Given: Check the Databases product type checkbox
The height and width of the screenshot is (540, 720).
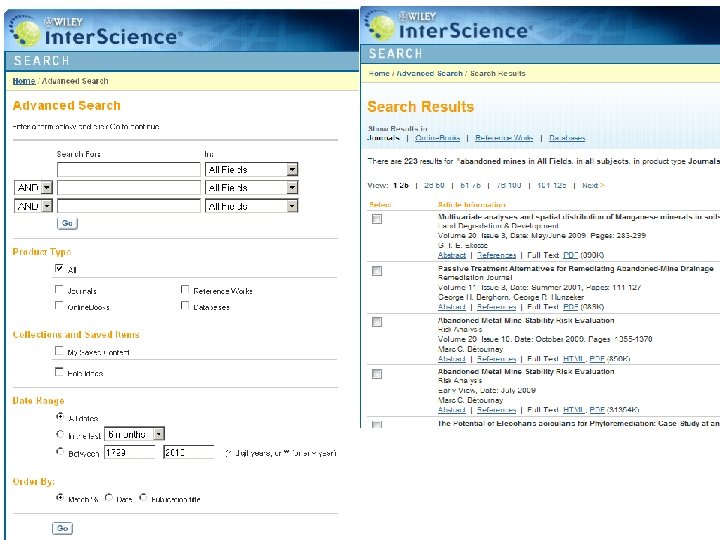Looking at the screenshot, I should pos(185,305).
